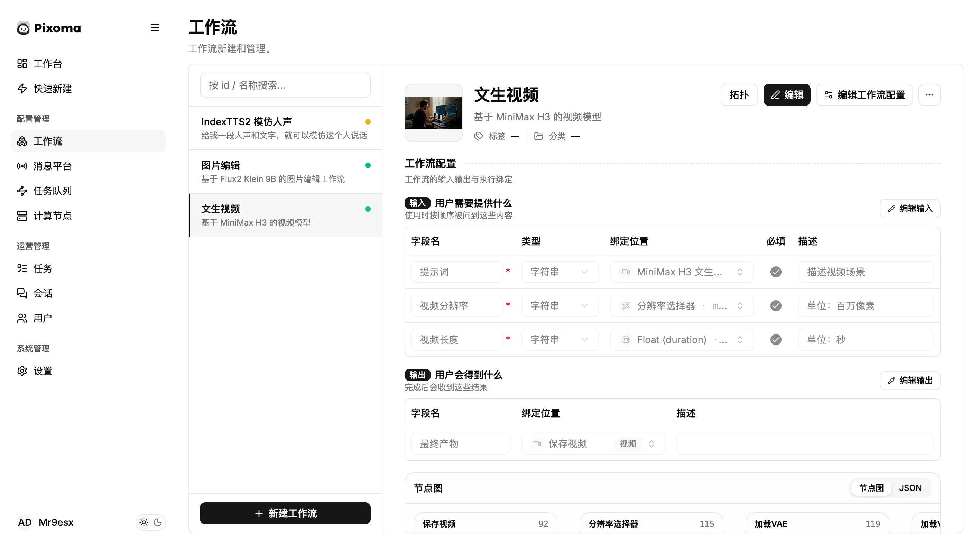This screenshot has height=550, width=980.
Task: Toggle required checkmark for 提示词 row
Action: click(x=776, y=272)
